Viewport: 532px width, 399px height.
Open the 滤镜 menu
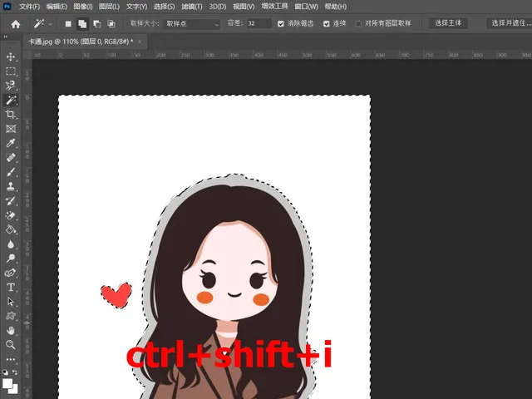[191, 7]
